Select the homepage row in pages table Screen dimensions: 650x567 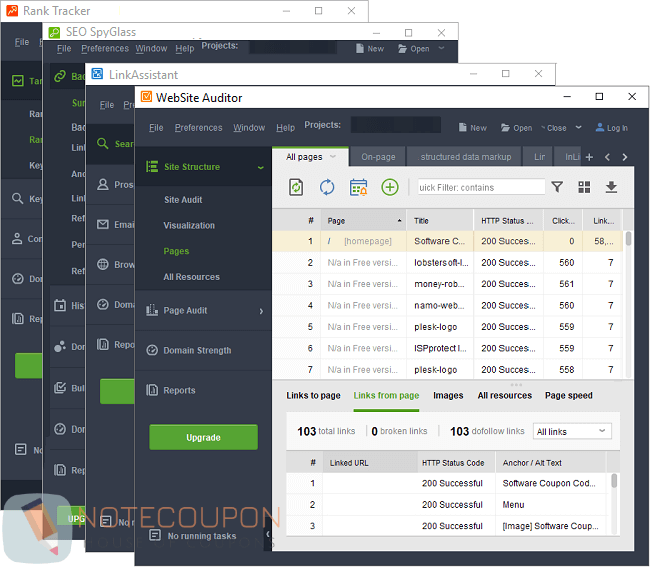pos(447,241)
